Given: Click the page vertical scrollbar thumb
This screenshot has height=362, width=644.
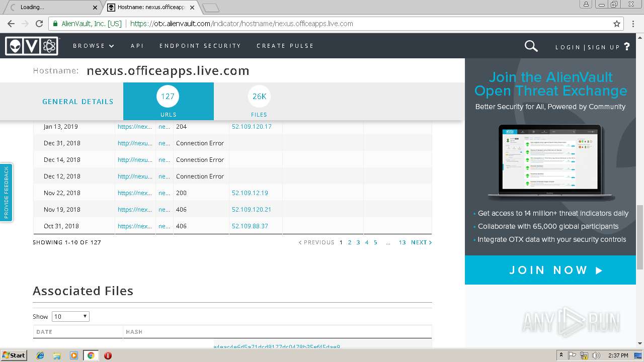Looking at the screenshot, I should coord(640,237).
